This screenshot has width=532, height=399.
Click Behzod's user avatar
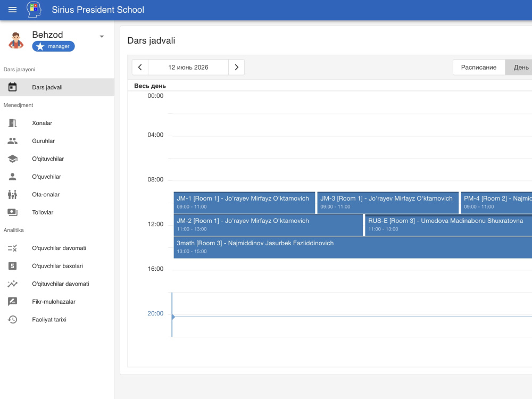point(15,40)
